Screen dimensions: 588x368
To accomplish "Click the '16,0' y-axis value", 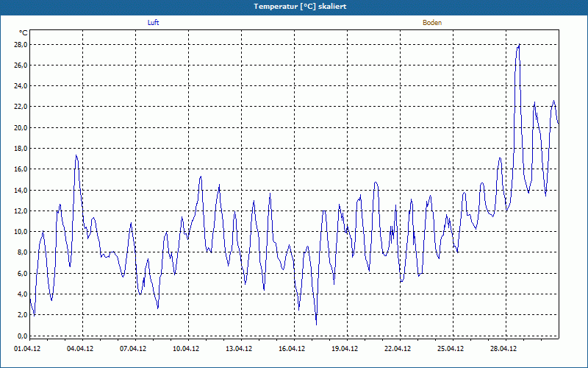I will click(21, 169).
